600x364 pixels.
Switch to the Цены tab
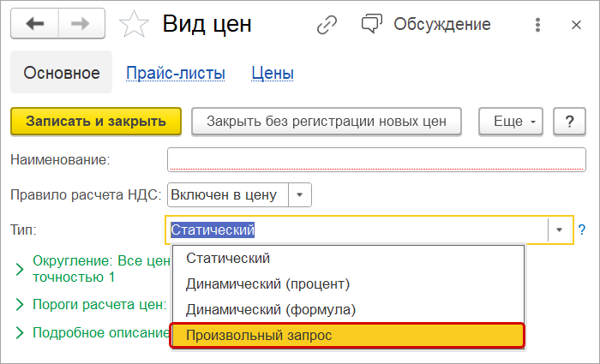[273, 74]
